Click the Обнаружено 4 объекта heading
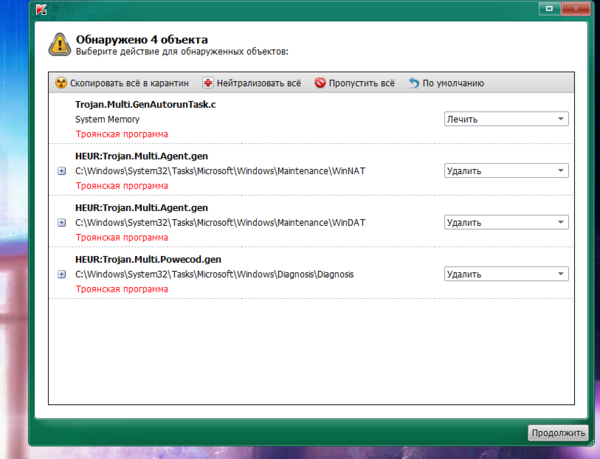 pos(142,39)
